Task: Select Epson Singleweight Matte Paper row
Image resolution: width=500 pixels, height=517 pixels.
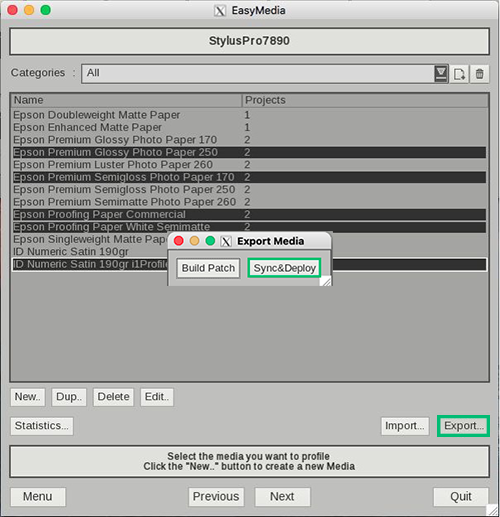Action: [x=90, y=239]
